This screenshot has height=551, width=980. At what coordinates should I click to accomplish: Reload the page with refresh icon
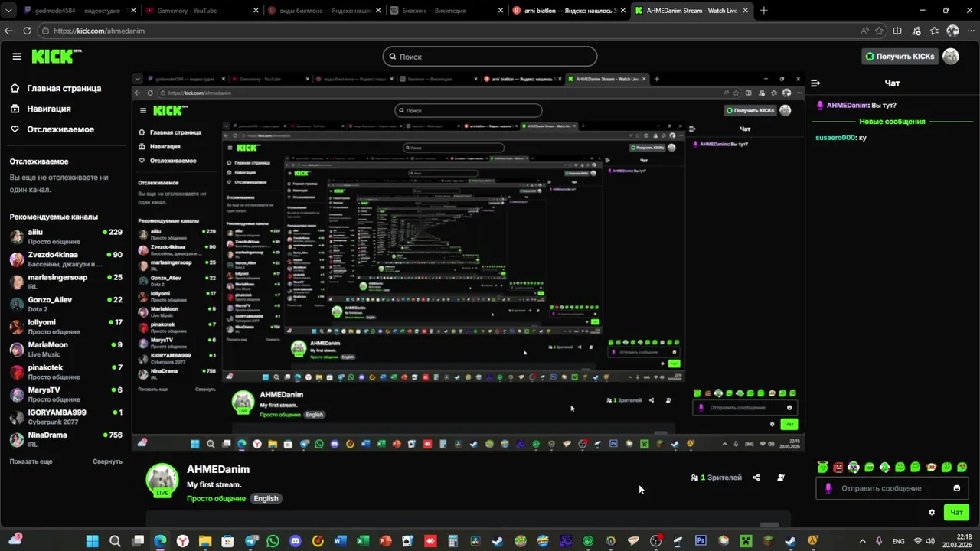27,31
